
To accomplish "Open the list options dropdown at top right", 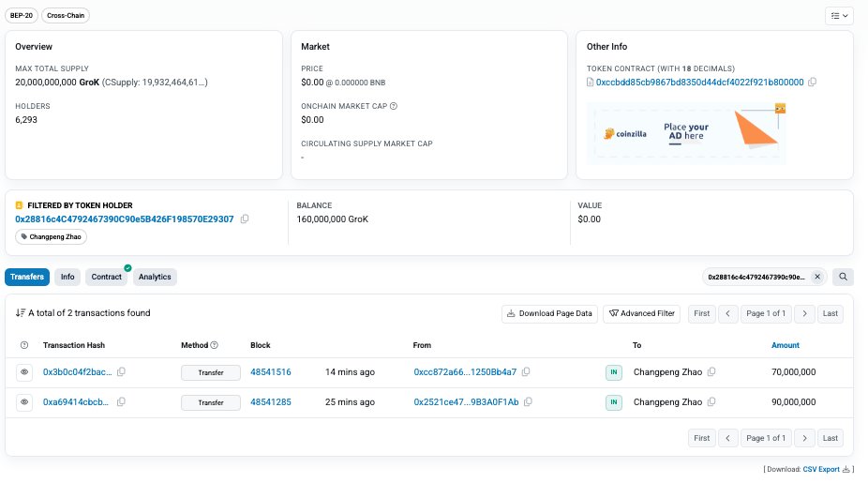I will (x=838, y=16).
